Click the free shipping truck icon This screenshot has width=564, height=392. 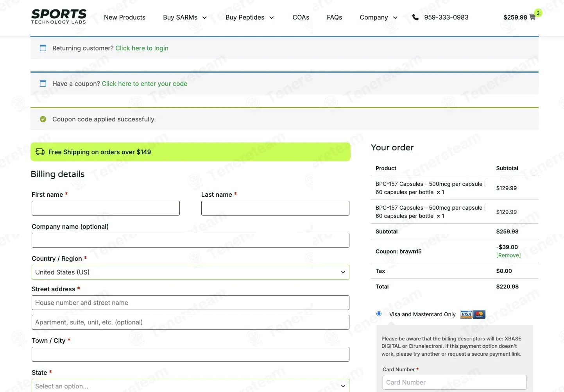coord(40,152)
